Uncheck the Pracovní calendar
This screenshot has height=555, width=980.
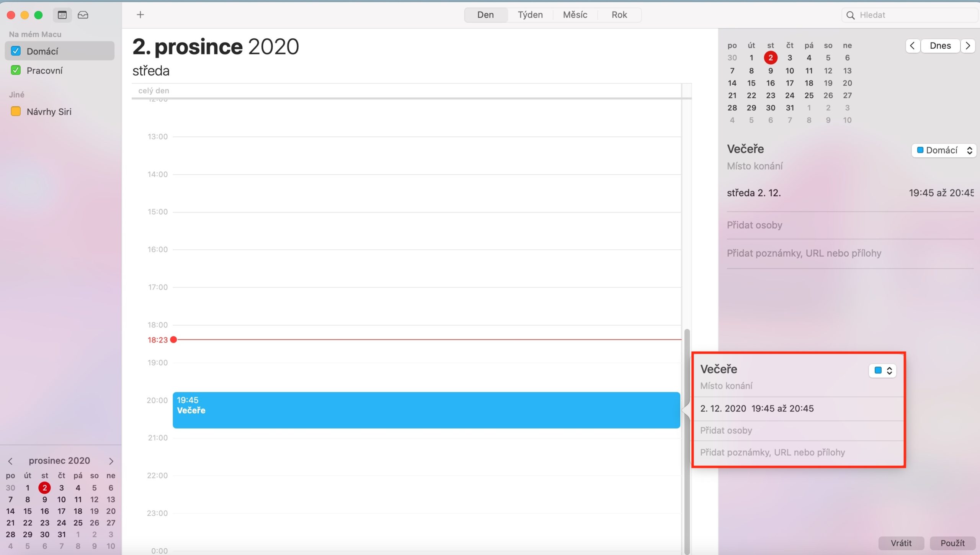pos(16,70)
